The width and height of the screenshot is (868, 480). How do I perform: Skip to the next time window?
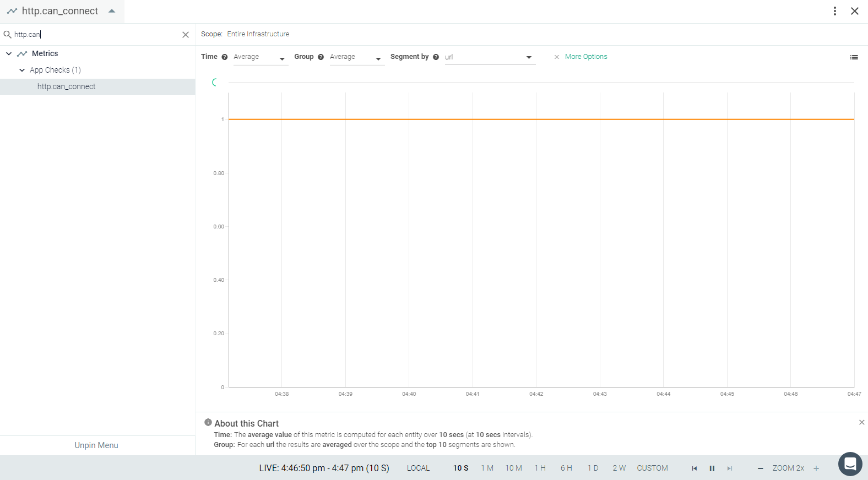tap(730, 468)
